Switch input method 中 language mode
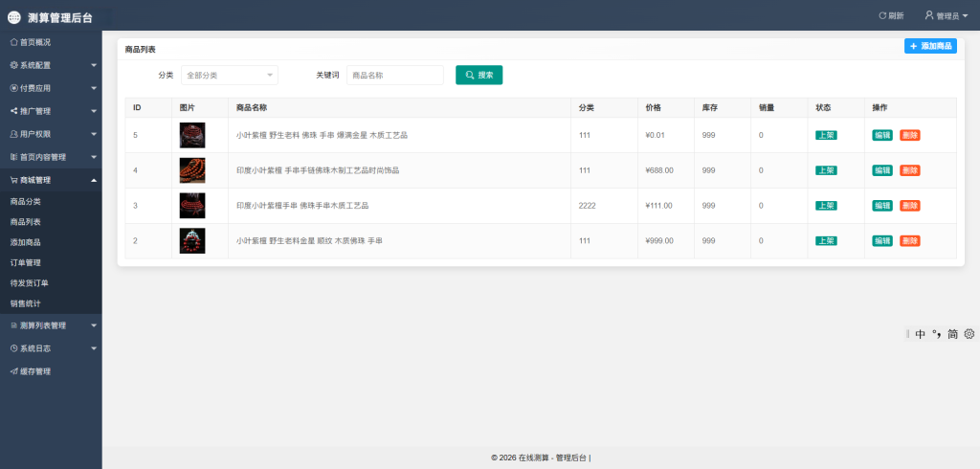 tap(920, 334)
